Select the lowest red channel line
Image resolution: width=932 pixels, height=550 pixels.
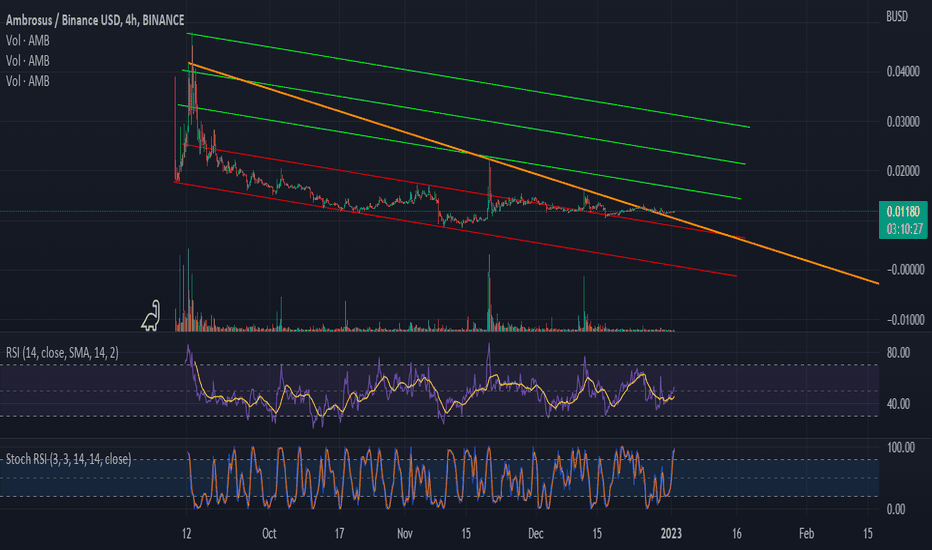coord(455,229)
